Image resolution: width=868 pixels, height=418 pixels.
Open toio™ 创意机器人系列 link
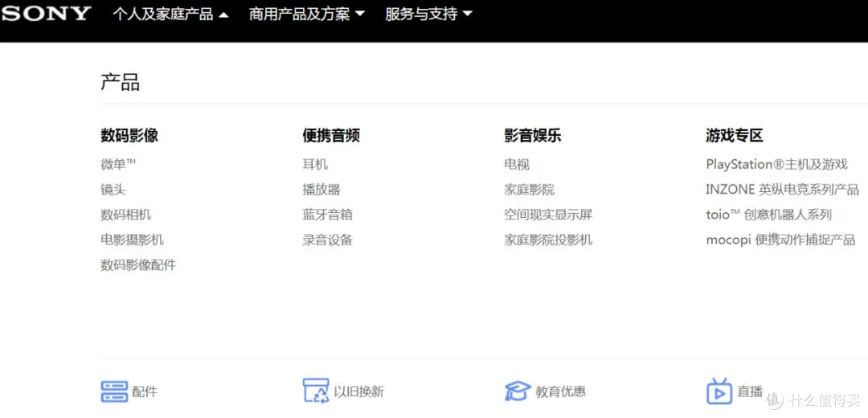coord(769,215)
